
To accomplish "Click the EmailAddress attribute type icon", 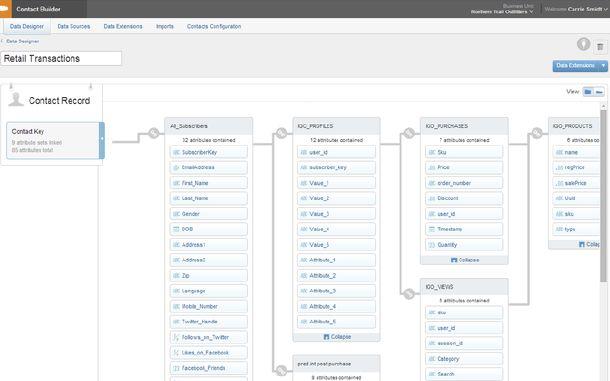I will pos(176,168).
